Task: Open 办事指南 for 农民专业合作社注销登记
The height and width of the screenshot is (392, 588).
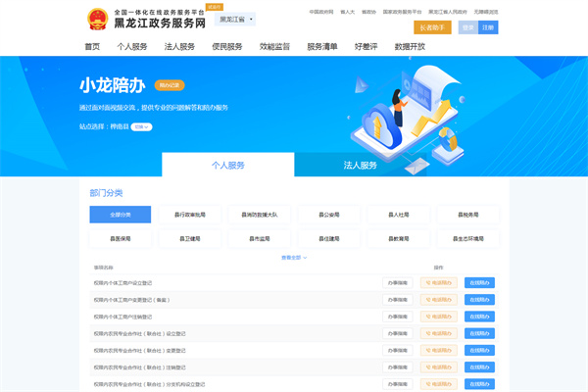Action: 398,367
